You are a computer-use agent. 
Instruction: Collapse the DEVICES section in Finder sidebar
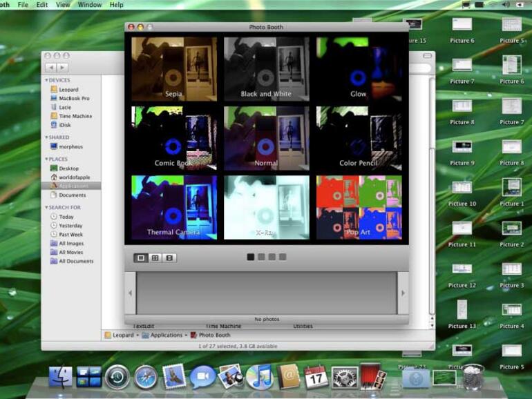[47, 80]
